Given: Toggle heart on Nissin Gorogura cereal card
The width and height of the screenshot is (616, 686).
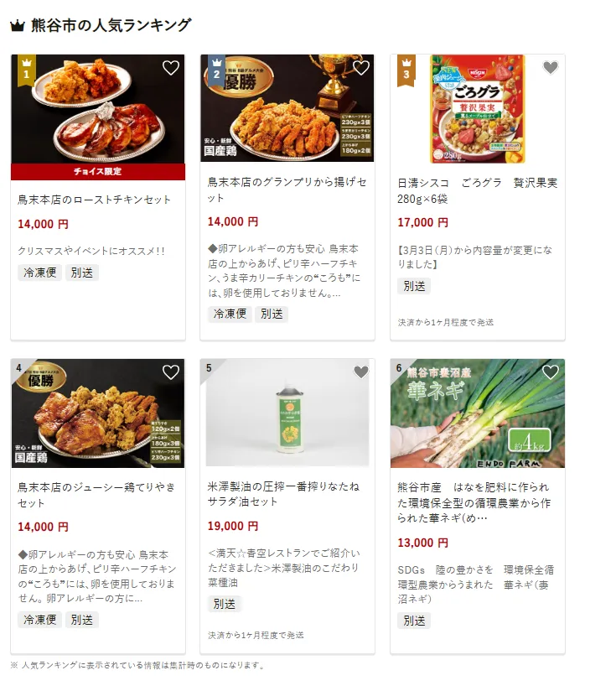Looking at the screenshot, I should click(551, 67).
